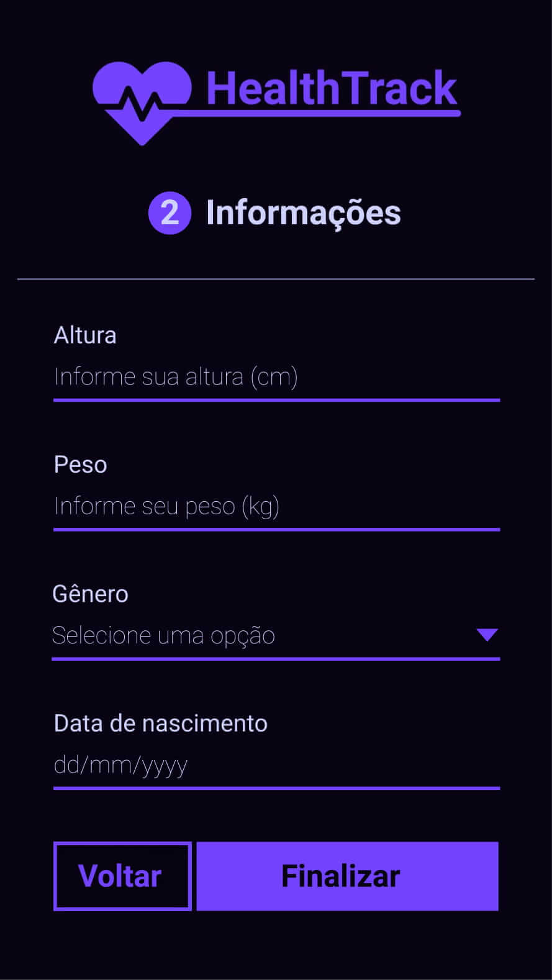Select the Informações step heading
Image resolution: width=552 pixels, height=980 pixels.
(303, 213)
